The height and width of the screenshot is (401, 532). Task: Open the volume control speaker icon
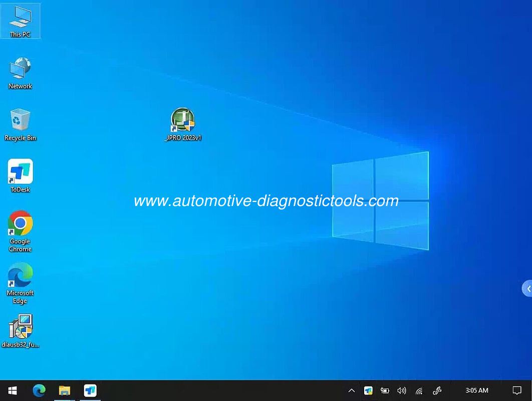point(402,390)
